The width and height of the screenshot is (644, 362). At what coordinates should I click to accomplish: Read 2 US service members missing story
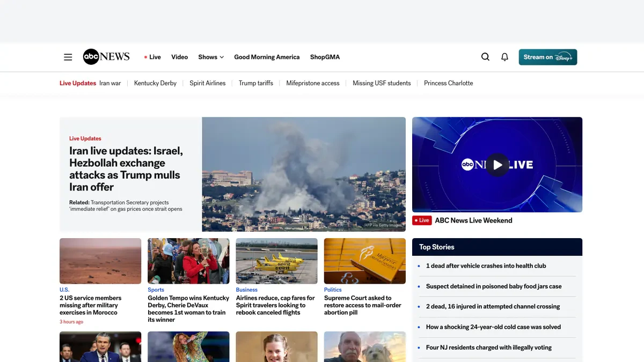(x=91, y=305)
